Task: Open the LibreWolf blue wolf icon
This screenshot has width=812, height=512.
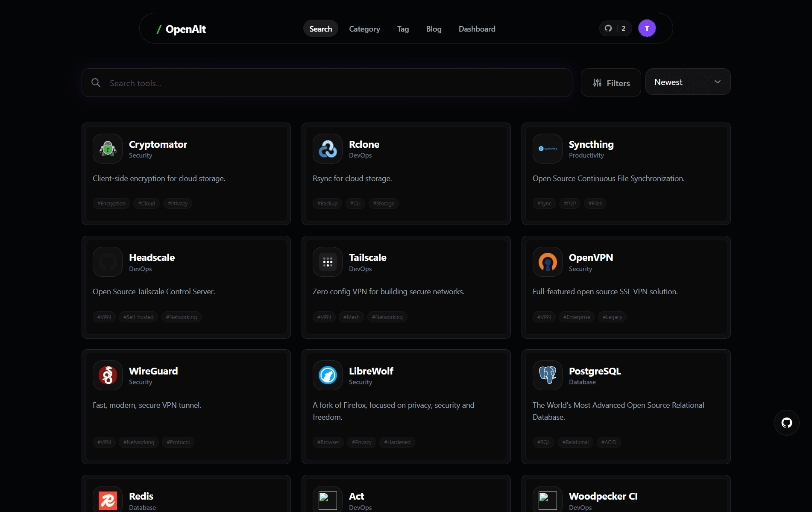Action: tap(328, 375)
